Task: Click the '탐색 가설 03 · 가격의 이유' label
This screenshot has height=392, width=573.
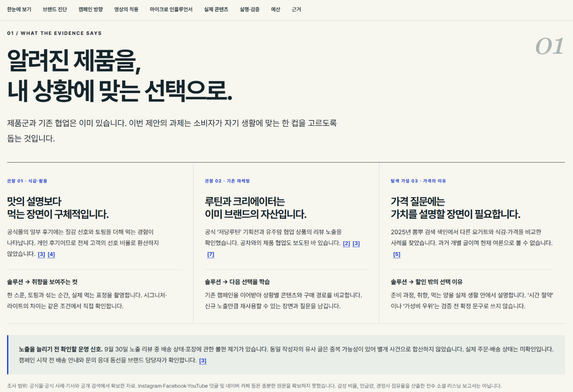Action: click(x=418, y=181)
